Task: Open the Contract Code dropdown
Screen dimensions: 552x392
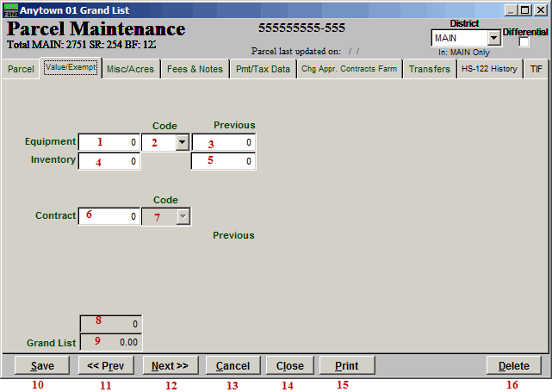Action: (x=182, y=216)
